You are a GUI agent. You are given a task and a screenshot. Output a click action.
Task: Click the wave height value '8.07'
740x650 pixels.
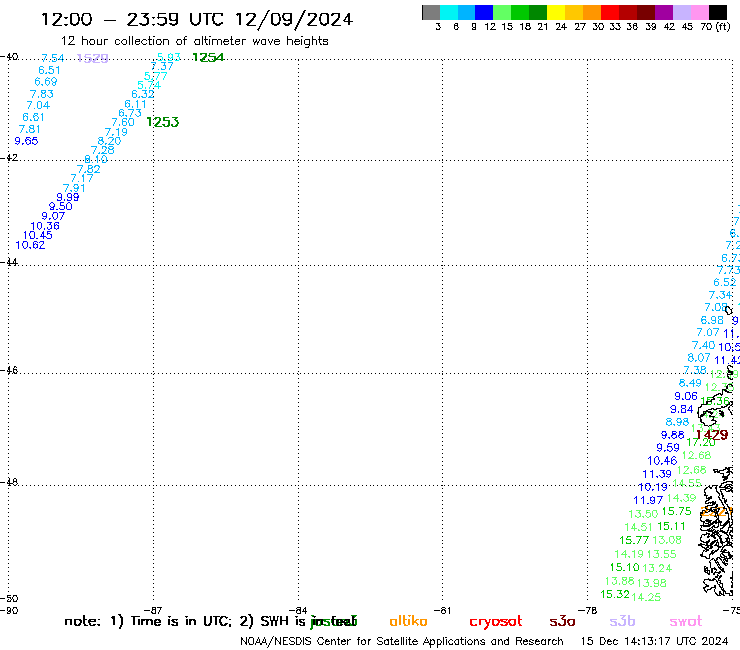pyautogui.click(x=698, y=358)
